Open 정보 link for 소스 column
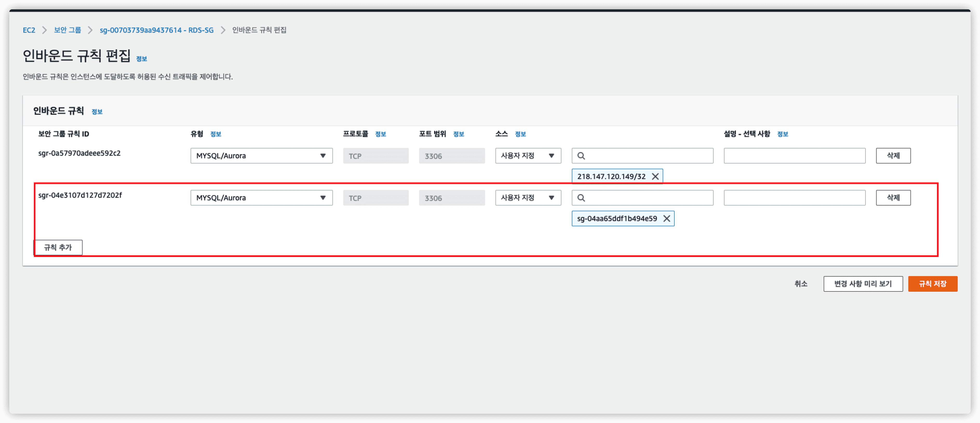 [x=520, y=134]
